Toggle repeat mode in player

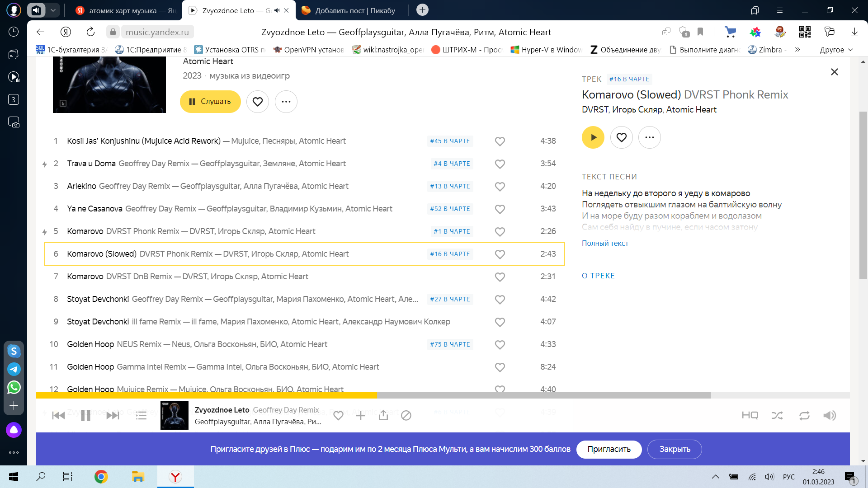coord(804,415)
